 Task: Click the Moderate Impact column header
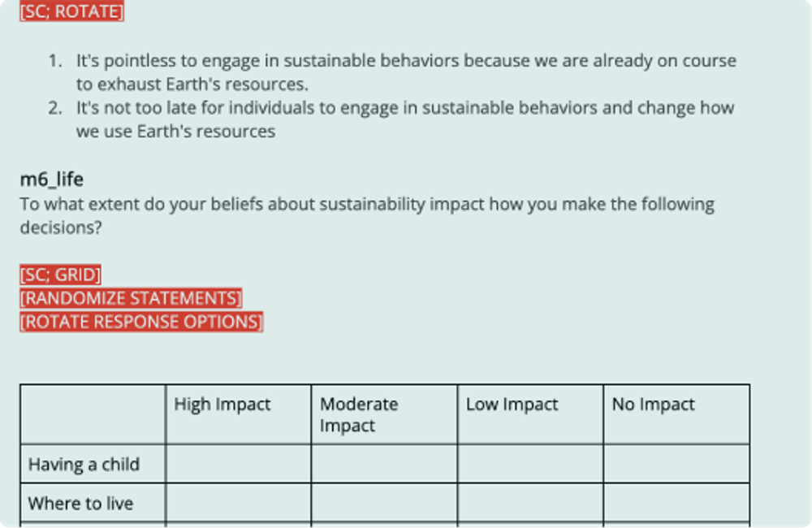(x=384, y=414)
